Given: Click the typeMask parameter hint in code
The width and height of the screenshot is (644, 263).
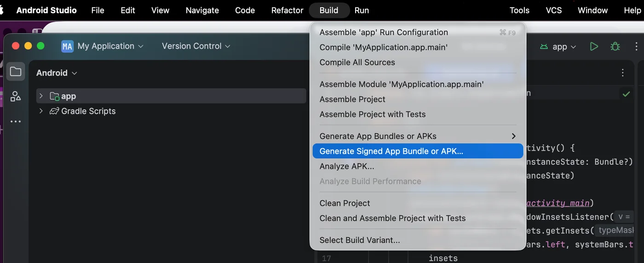Looking at the screenshot, I should 615,230.
